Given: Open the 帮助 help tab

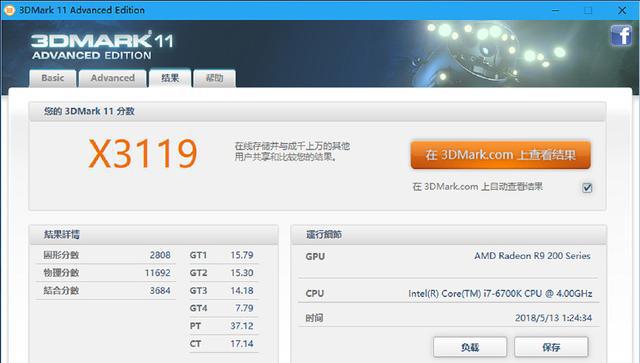Looking at the screenshot, I should (x=214, y=78).
